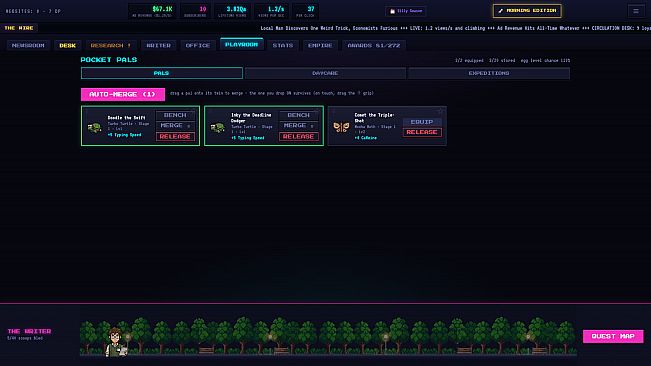Screen dimensions: 651x366
Task: Click the scrolling news ticker headline
Action: click(455, 28)
